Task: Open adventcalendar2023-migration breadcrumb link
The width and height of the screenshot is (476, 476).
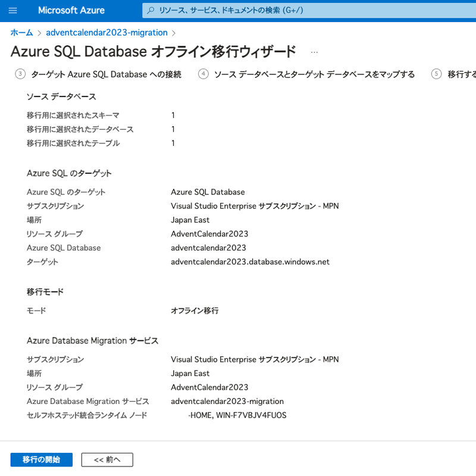Action: 107,33
